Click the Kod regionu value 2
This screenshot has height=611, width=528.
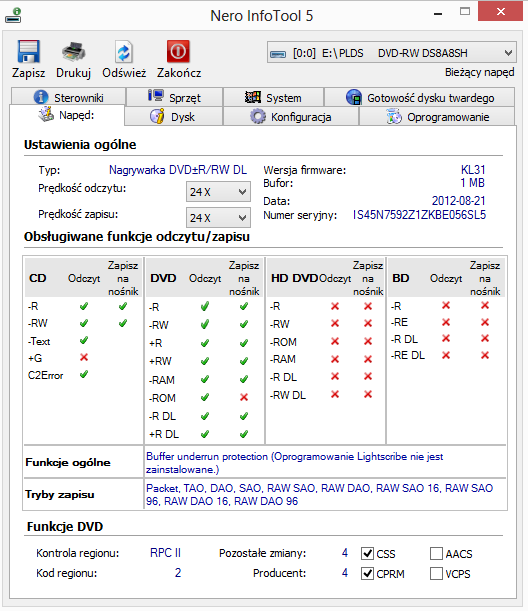178,573
